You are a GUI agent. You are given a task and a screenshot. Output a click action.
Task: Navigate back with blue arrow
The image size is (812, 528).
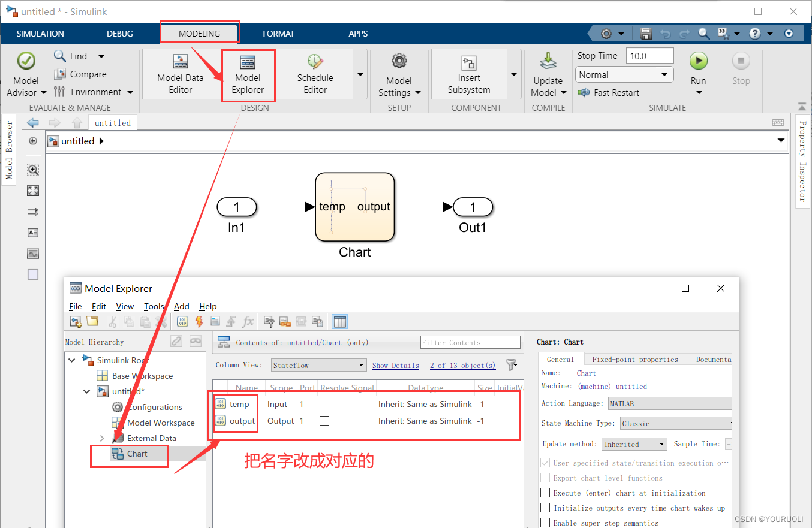[33, 123]
